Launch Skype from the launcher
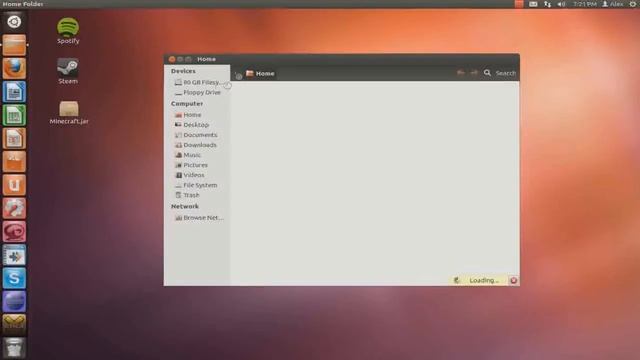The width and height of the screenshot is (640, 360). click(x=14, y=278)
